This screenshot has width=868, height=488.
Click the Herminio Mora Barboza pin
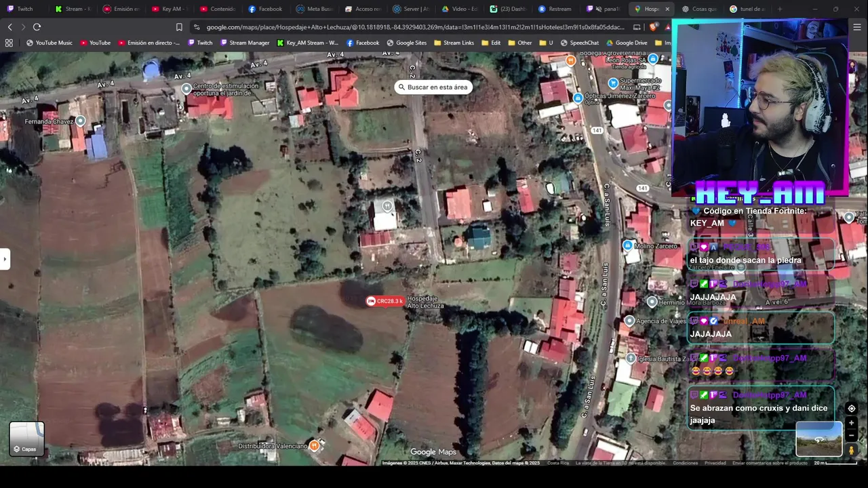tap(652, 302)
